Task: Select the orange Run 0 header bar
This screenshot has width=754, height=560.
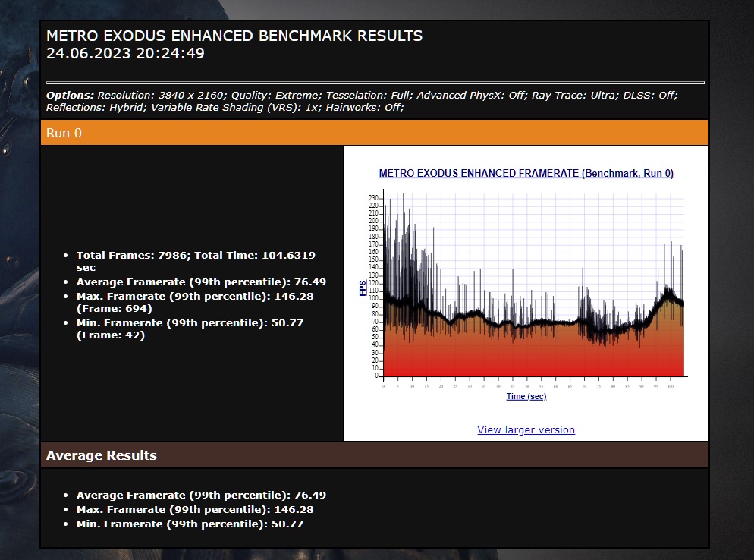Action: (x=374, y=133)
